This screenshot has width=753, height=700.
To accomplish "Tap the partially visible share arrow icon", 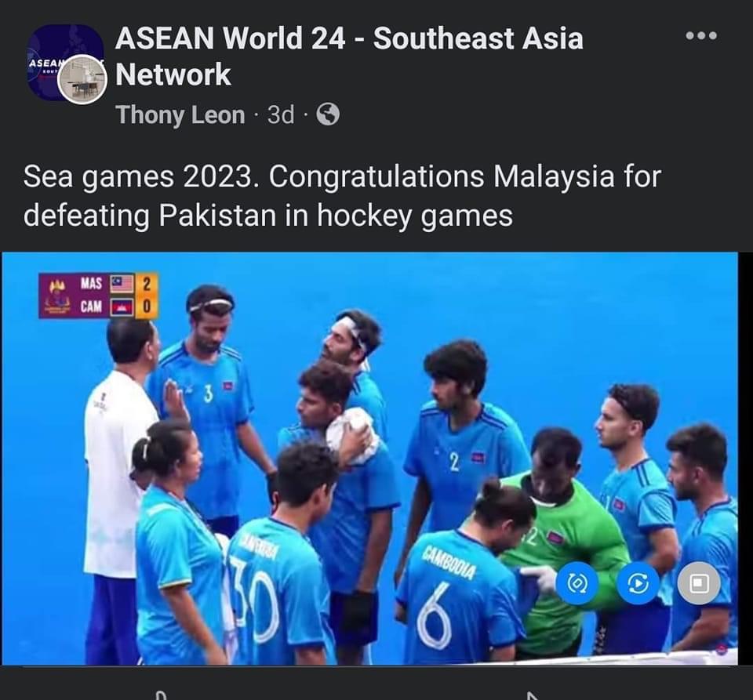I will pos(532,695).
